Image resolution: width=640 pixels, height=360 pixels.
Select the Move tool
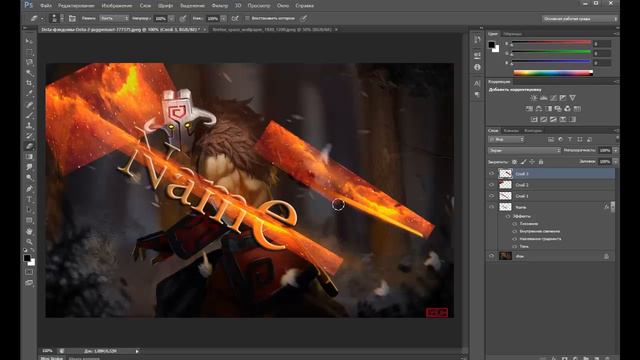coord(29,41)
